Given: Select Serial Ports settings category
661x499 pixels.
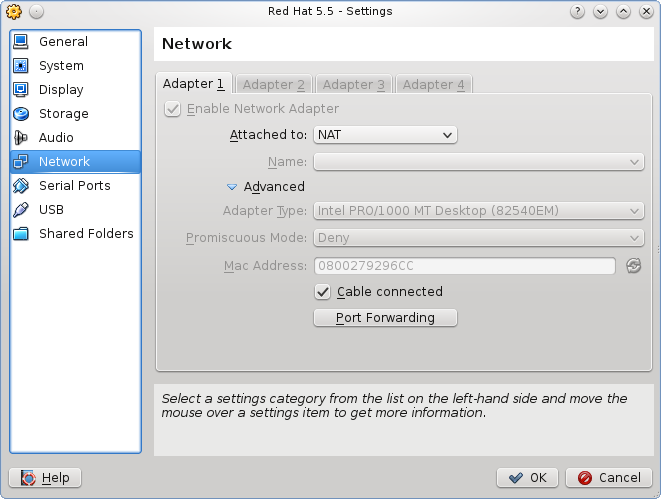Looking at the screenshot, I should point(75,185).
